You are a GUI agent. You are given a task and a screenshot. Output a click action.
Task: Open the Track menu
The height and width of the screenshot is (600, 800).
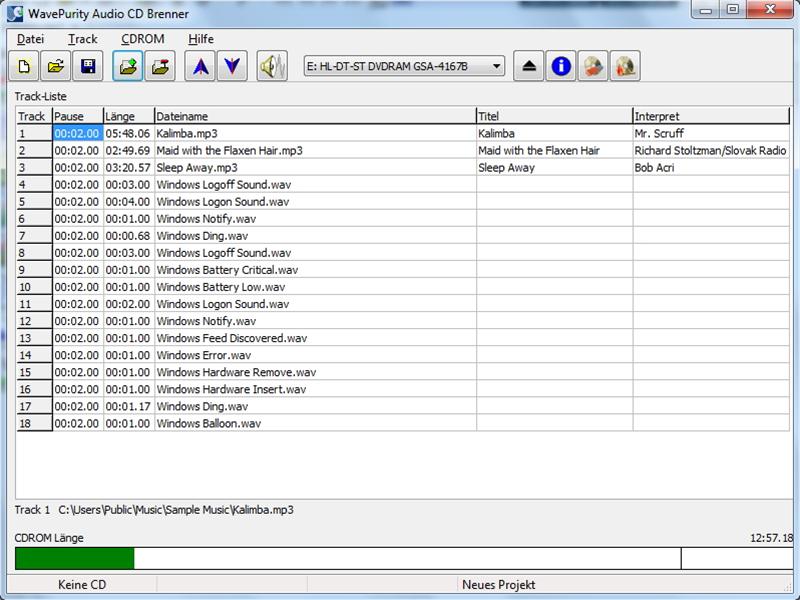click(x=83, y=39)
